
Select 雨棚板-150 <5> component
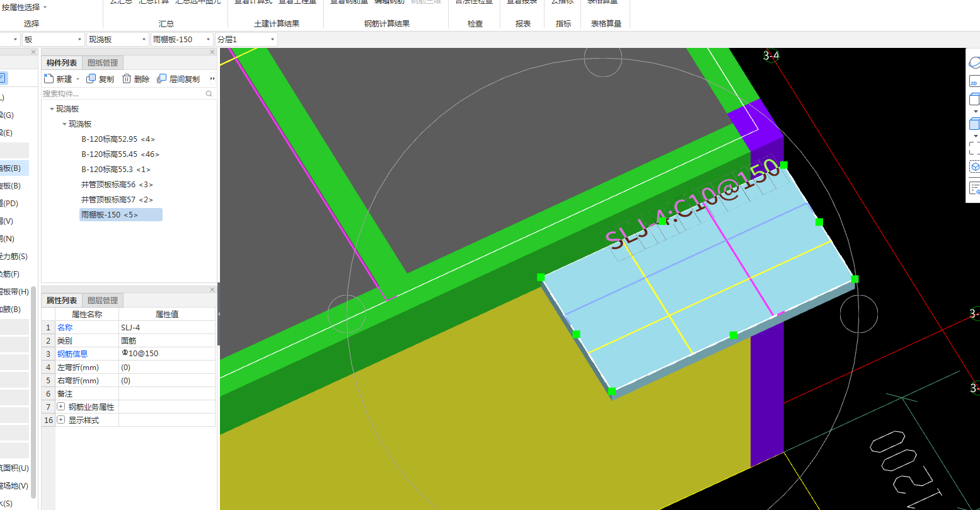click(x=121, y=215)
